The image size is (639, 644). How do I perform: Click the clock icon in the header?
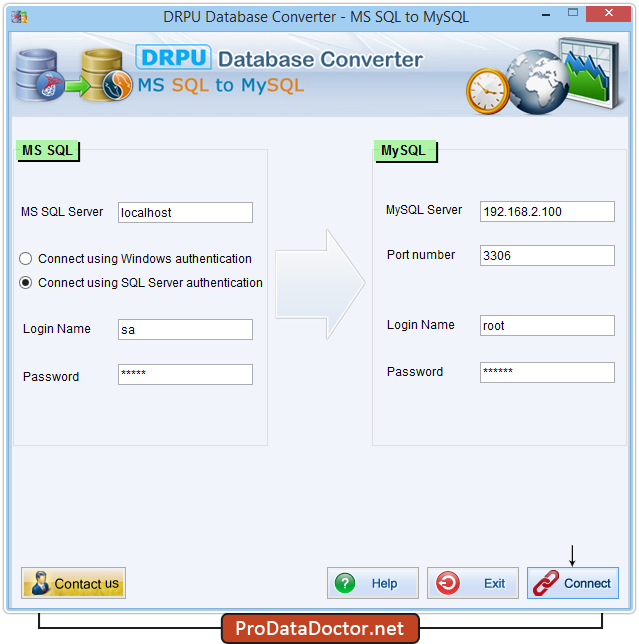(x=487, y=91)
